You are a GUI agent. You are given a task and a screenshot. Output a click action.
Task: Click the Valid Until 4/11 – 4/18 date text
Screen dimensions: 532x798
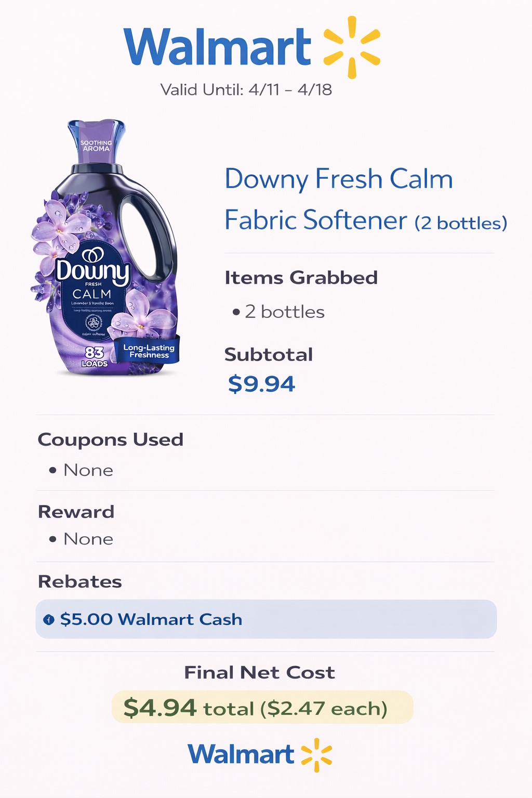(246, 90)
